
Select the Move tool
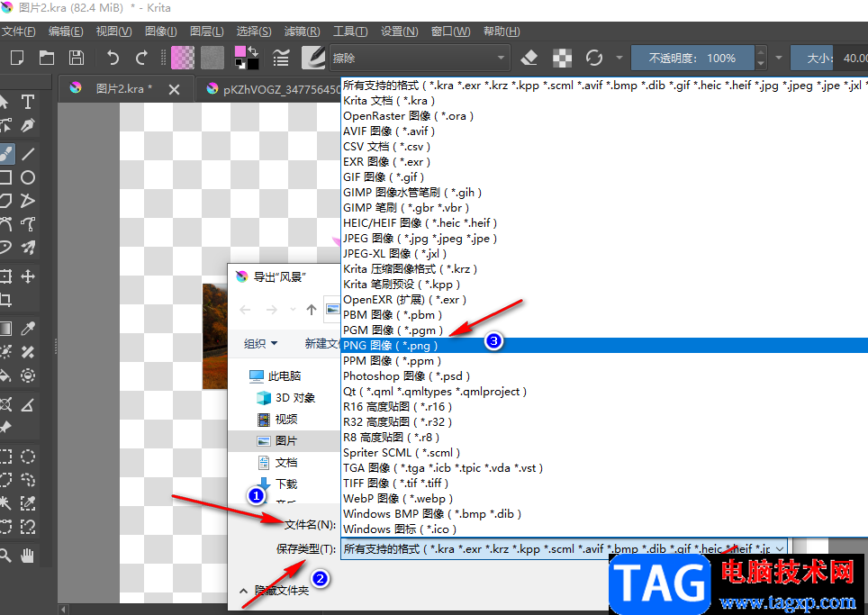[28, 276]
